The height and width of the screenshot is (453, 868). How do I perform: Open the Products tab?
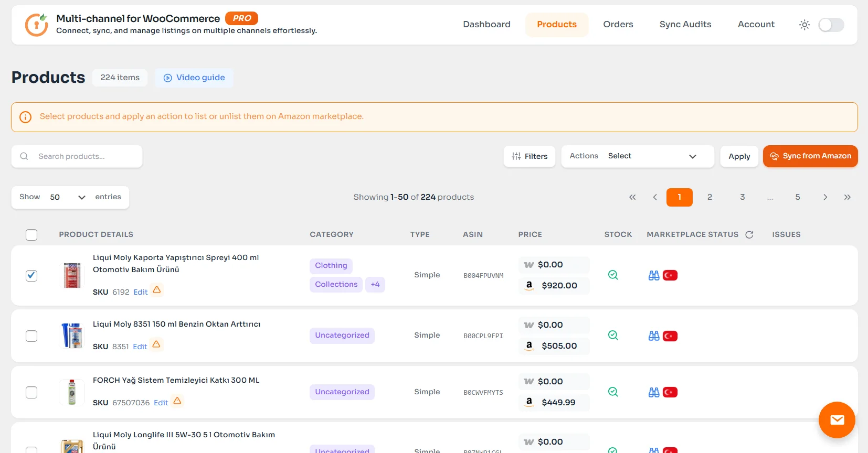point(557,24)
